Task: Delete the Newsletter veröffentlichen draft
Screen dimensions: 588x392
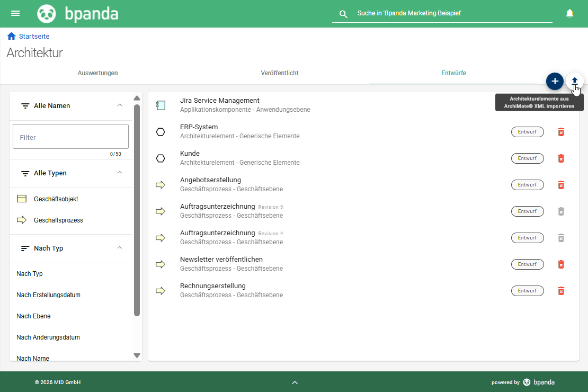Action: pos(561,264)
